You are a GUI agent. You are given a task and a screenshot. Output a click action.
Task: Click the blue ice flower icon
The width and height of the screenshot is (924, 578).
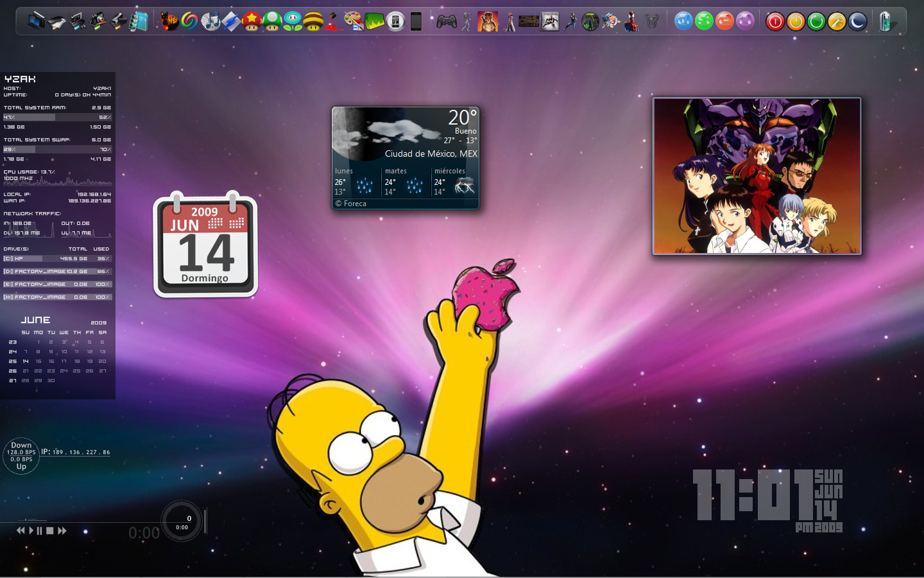(x=293, y=22)
